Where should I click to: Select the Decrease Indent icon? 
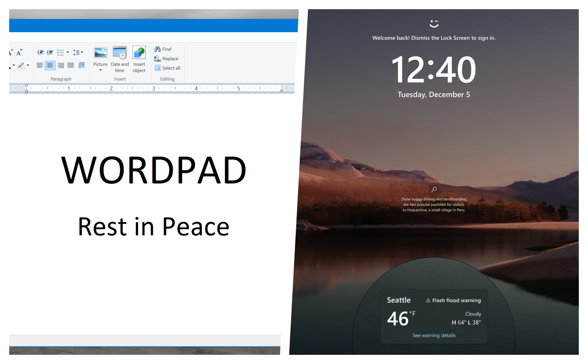(40, 52)
